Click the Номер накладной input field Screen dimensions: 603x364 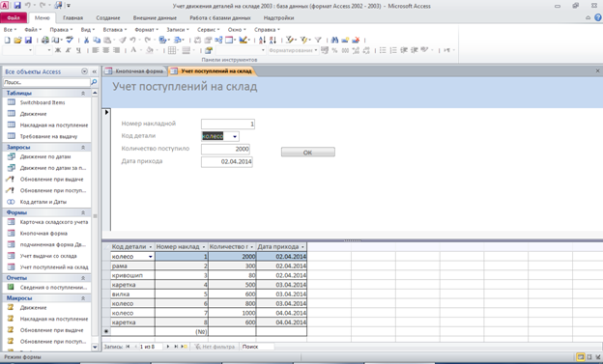tap(228, 124)
